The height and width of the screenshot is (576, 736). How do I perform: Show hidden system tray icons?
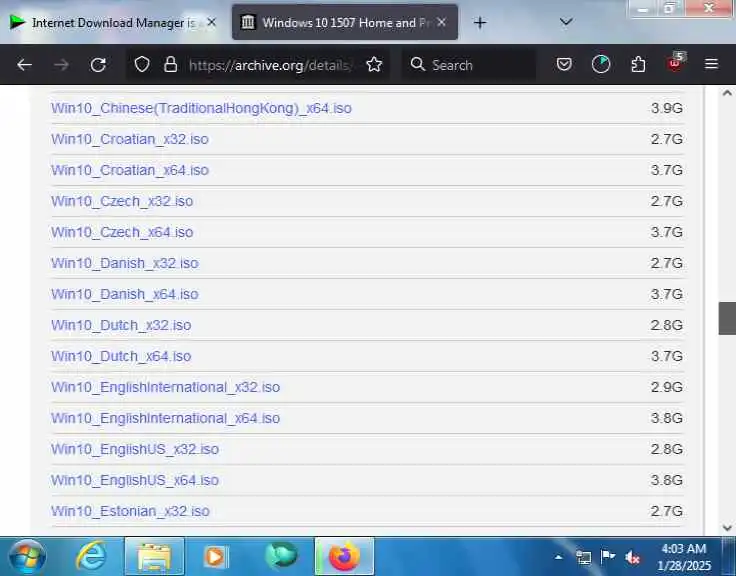559,558
